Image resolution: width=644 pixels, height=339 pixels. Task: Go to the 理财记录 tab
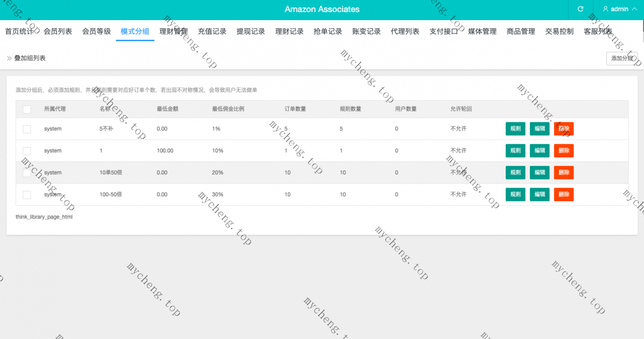(289, 31)
